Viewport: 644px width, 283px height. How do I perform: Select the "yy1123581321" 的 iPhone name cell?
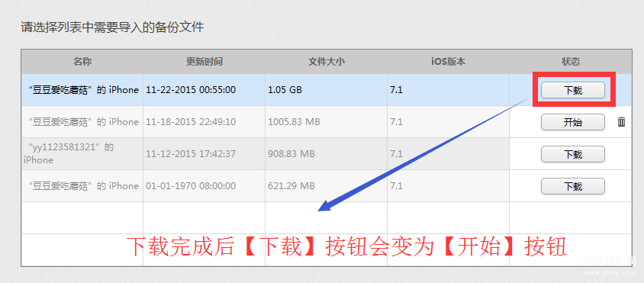tap(82, 154)
